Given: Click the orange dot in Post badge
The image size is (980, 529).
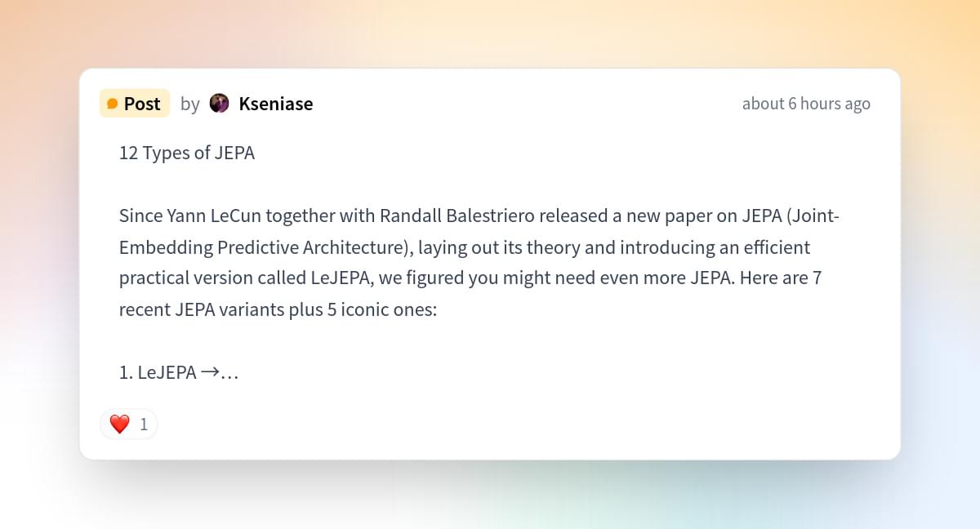Looking at the screenshot, I should 113,104.
